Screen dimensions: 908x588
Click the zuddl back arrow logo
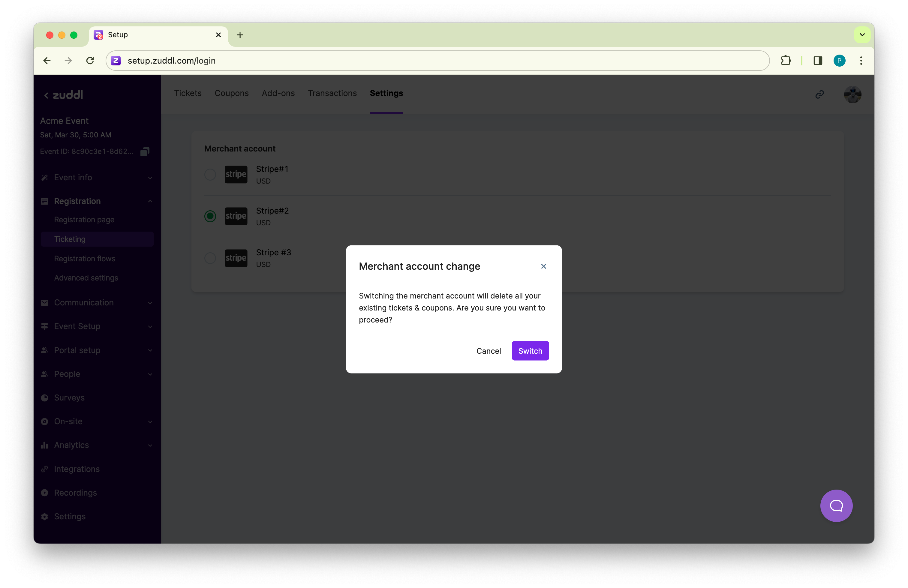coord(63,95)
